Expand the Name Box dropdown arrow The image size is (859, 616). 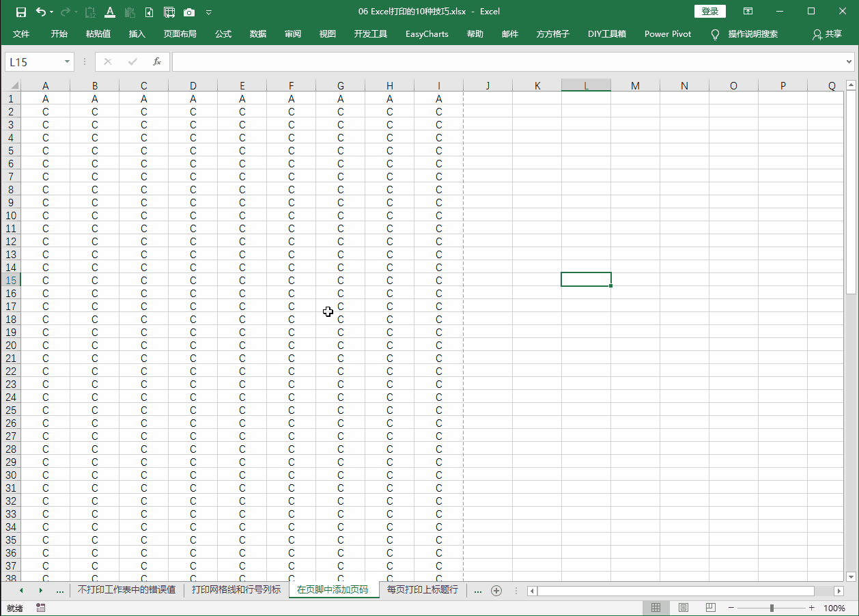[67, 62]
